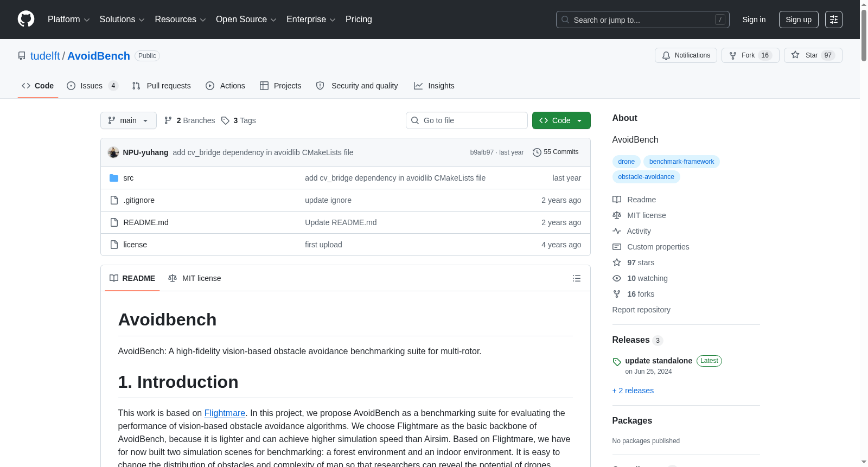Switch to the Actions tab
Screen dimensions: 868x467
pos(225,86)
